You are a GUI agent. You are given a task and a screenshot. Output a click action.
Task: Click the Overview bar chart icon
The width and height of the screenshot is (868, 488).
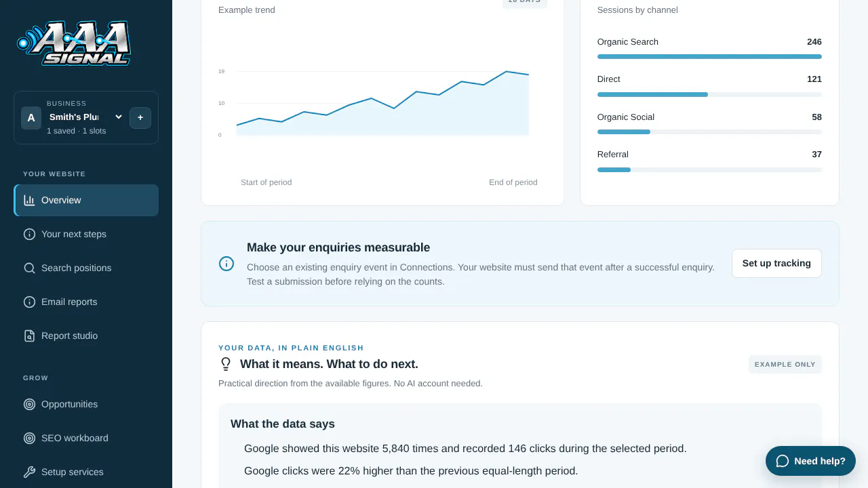click(29, 200)
